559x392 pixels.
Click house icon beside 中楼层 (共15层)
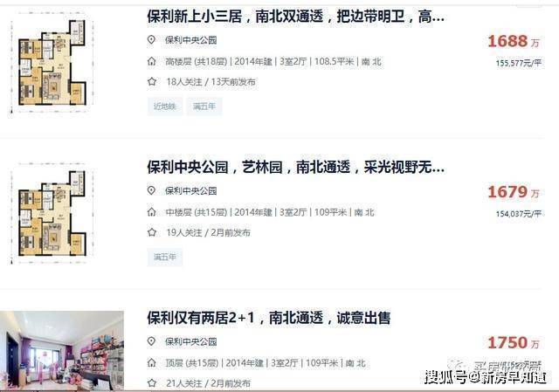coord(151,212)
